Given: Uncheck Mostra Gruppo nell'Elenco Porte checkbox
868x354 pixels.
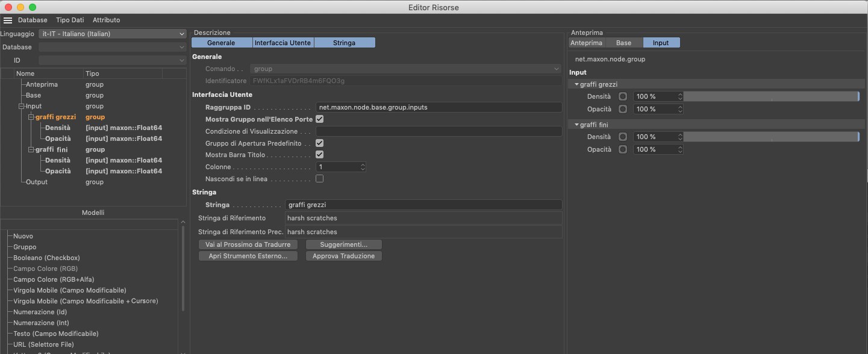Looking at the screenshot, I should click(320, 119).
